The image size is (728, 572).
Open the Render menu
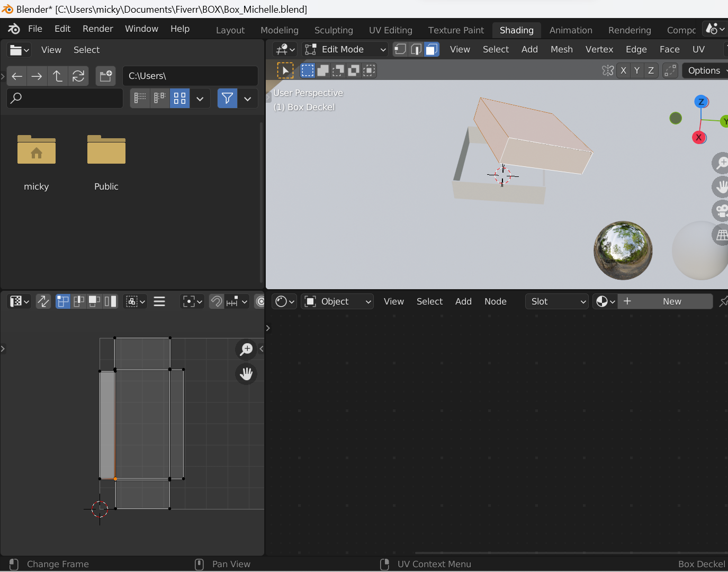point(97,29)
